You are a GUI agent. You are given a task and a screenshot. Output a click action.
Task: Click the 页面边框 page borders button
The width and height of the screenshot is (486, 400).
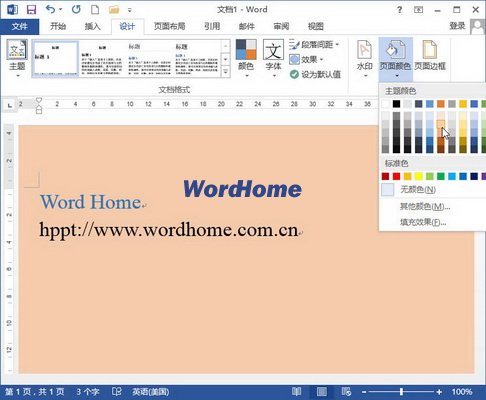[430, 55]
